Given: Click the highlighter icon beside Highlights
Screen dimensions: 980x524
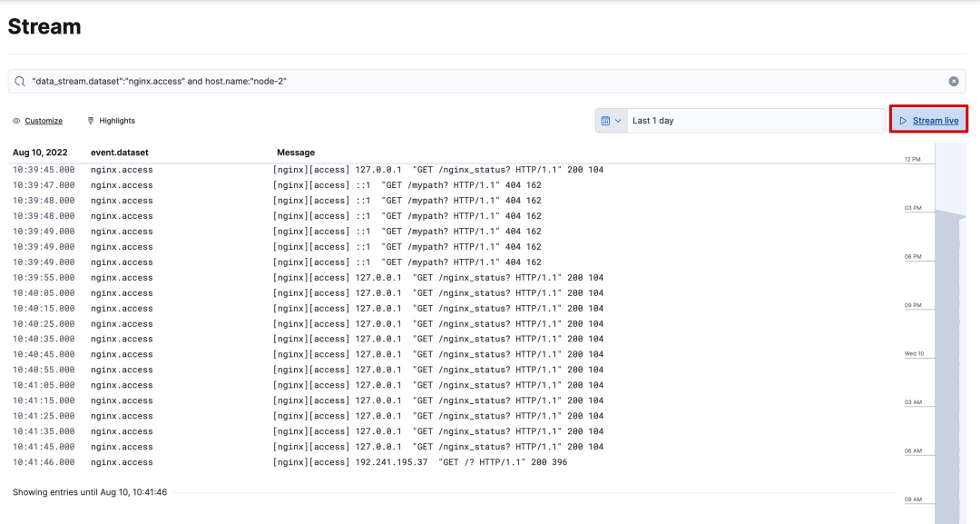Looking at the screenshot, I should point(91,121).
